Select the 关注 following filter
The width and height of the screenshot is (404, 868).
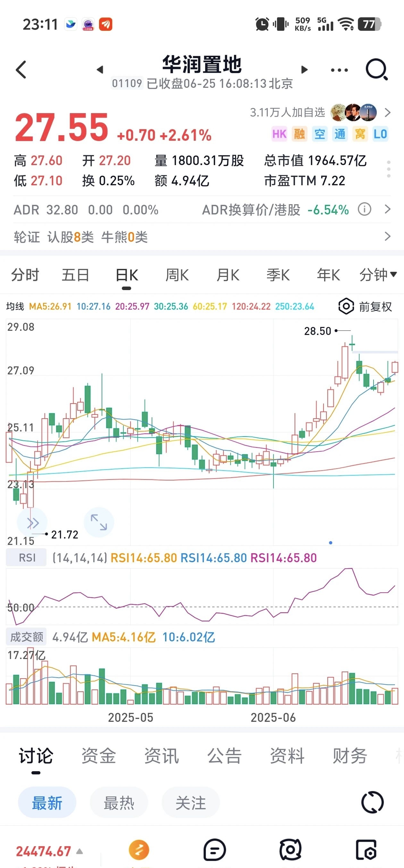[x=191, y=803]
